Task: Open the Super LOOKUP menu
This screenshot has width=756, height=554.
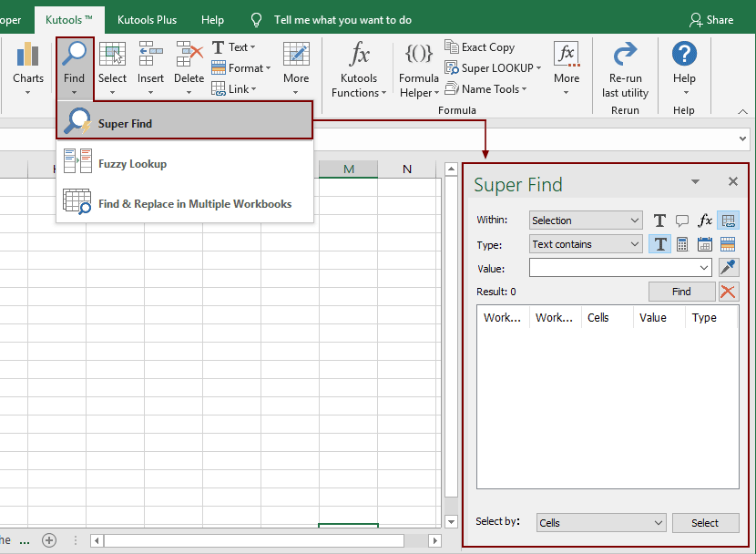Action: [493, 68]
